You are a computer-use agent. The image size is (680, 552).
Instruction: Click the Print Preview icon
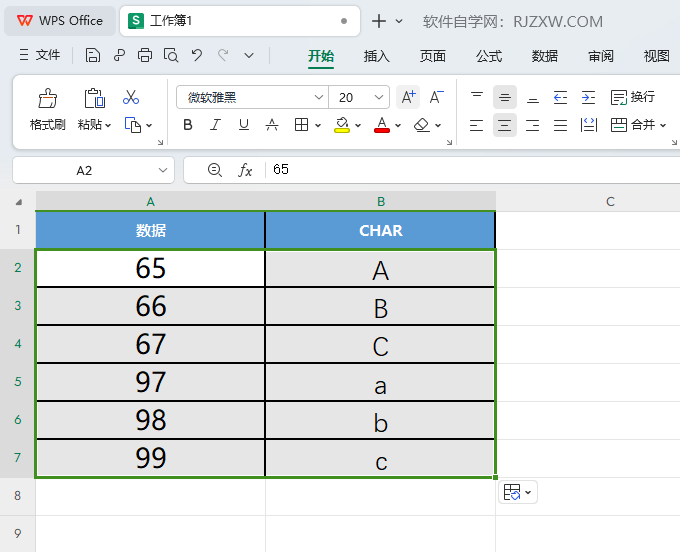(x=171, y=56)
